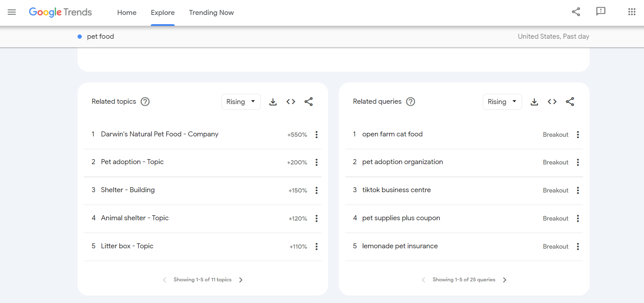Switch to Trending Now tab
This screenshot has width=644, height=303.
point(211,12)
